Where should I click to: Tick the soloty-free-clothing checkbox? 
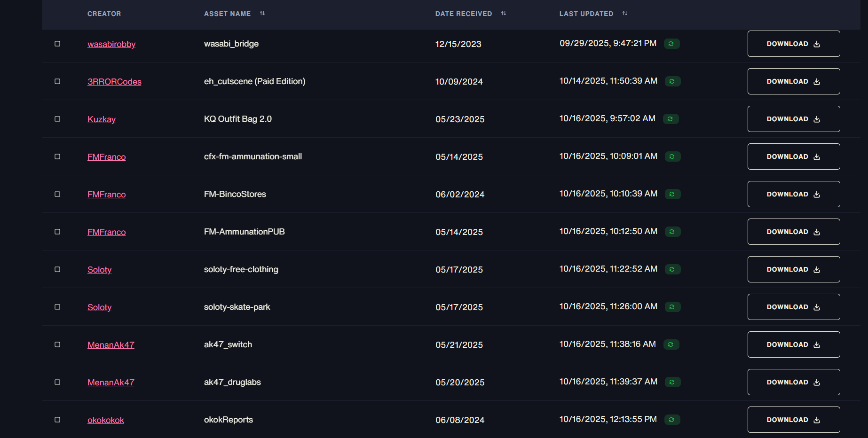tap(57, 269)
